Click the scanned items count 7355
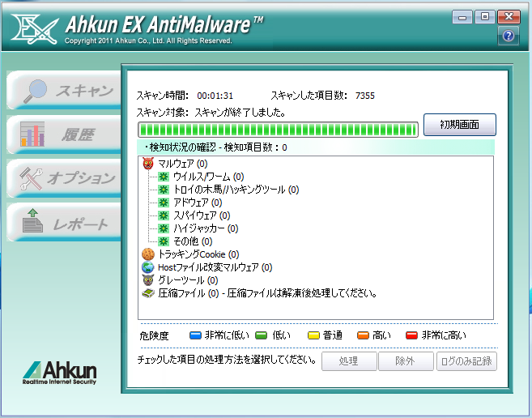532x418 pixels. pyautogui.click(x=365, y=96)
